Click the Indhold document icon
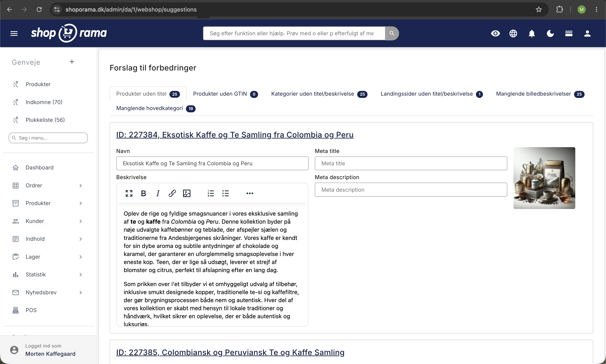606x364 pixels. [x=15, y=239]
